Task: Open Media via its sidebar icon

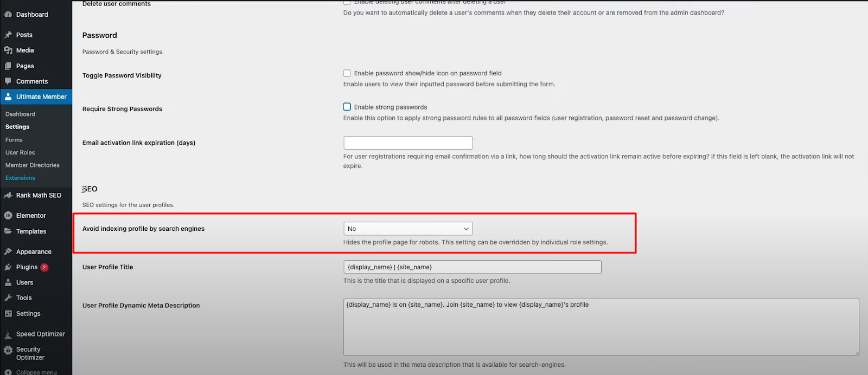Action: click(8, 50)
